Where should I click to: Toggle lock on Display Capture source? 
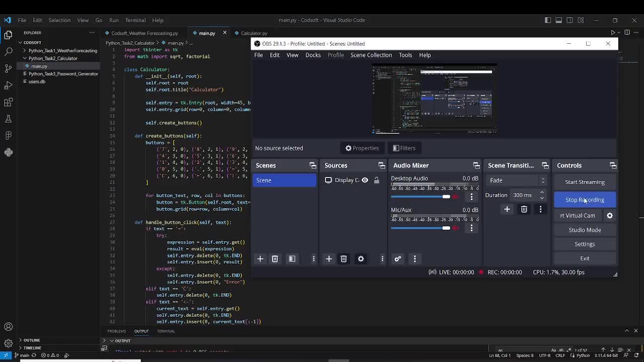click(376, 180)
